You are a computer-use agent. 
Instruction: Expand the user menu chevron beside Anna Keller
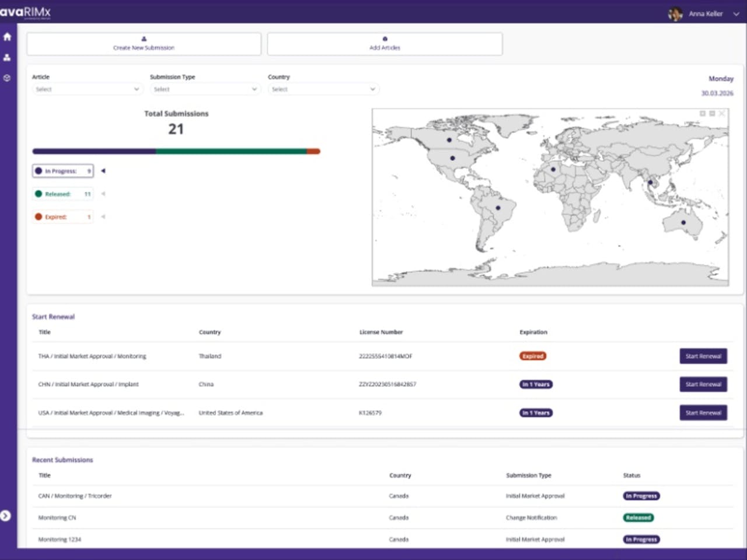pos(736,14)
